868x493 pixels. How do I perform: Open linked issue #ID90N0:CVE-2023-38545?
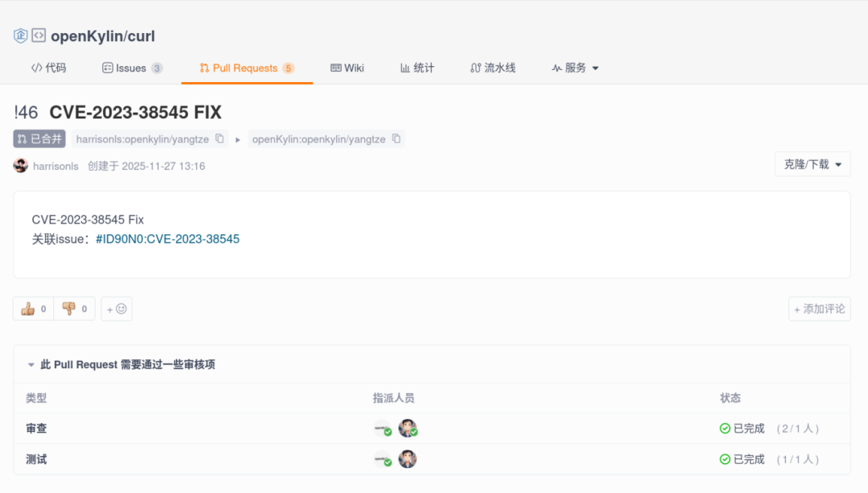click(x=167, y=239)
